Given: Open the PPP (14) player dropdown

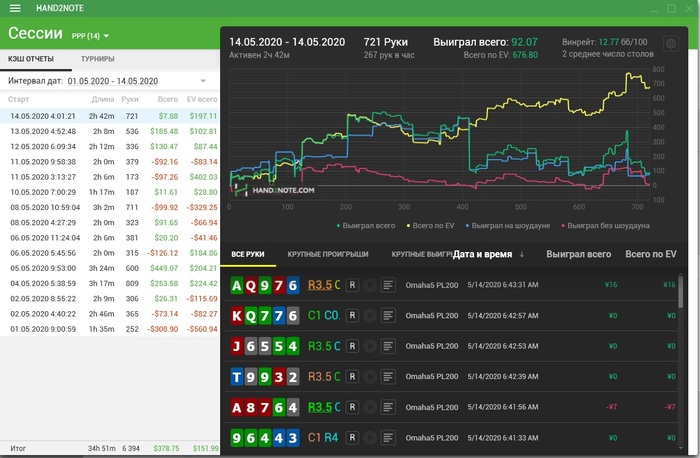Looking at the screenshot, I should point(91,36).
